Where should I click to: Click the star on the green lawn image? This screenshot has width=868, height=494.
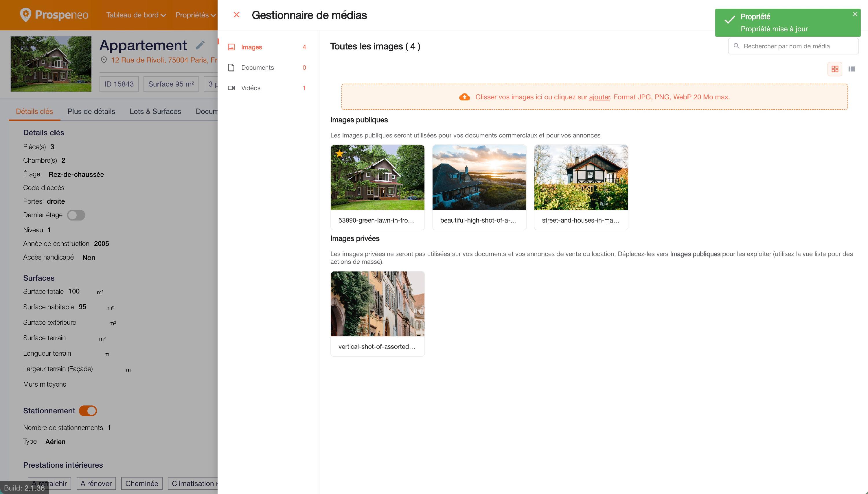point(339,153)
